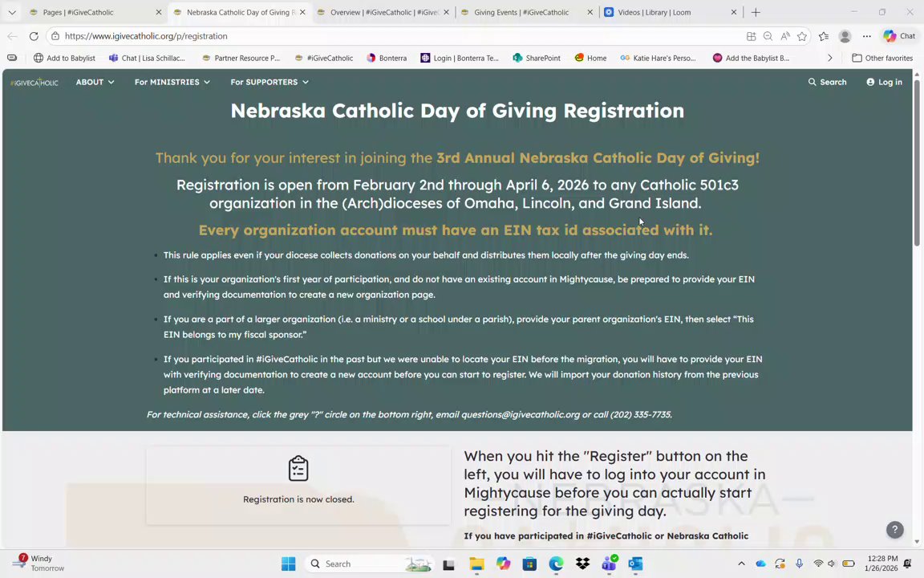Click the grey help question mark circle
The height and width of the screenshot is (578, 924).
click(x=894, y=530)
